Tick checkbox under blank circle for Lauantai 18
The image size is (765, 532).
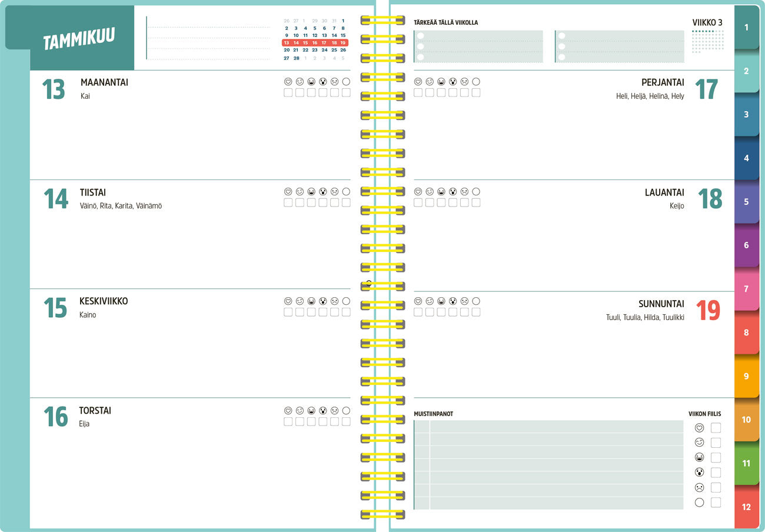click(476, 202)
